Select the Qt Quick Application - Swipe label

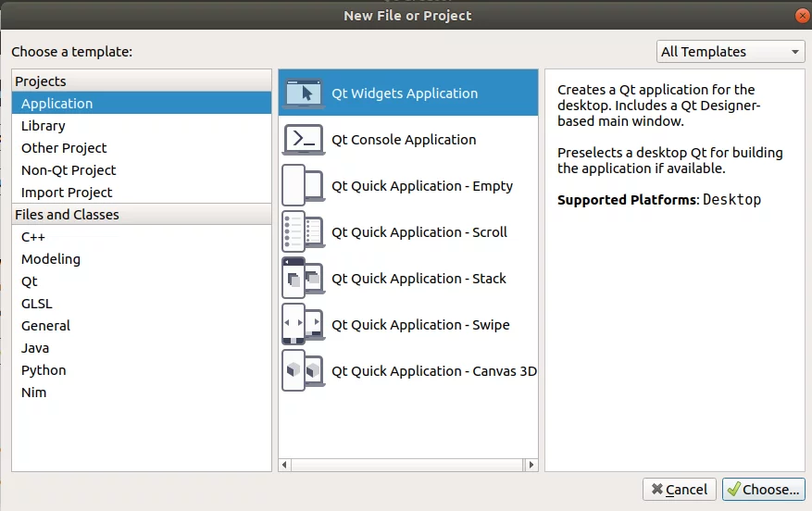[x=420, y=325]
